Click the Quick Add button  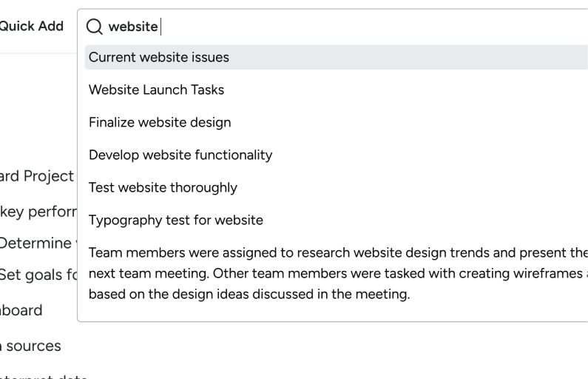(x=31, y=26)
